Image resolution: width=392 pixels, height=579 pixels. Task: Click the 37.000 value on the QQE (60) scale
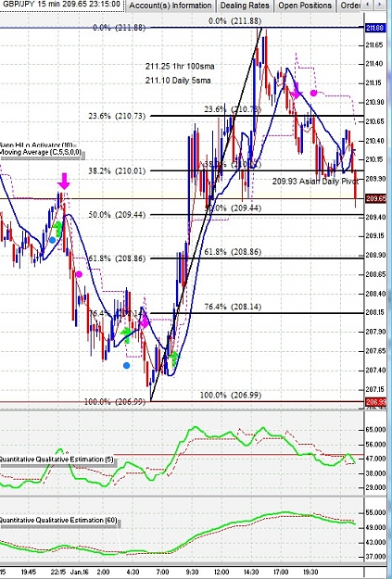click(375, 557)
